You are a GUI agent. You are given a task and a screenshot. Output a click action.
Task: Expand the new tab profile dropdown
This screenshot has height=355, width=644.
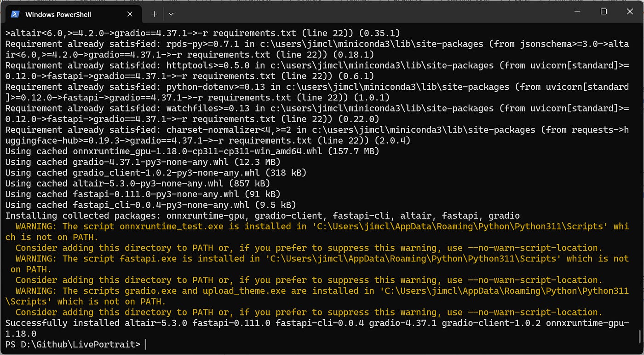pyautogui.click(x=171, y=14)
